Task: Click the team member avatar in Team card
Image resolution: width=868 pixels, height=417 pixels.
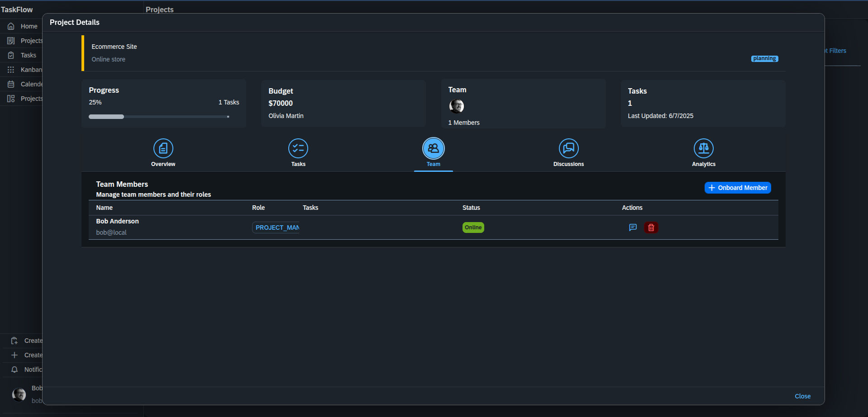Action: [x=456, y=106]
